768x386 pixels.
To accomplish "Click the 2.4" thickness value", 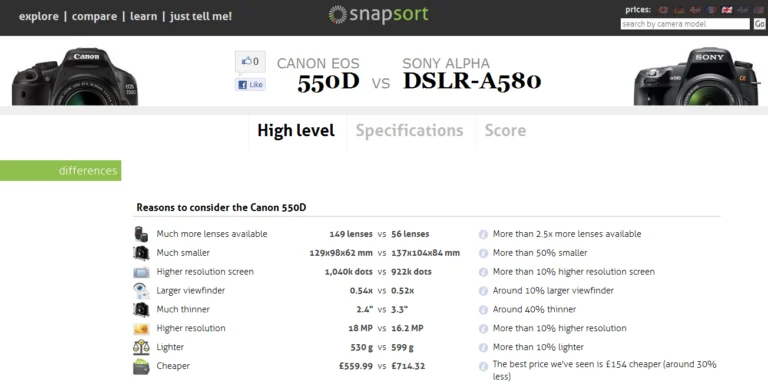I will (x=364, y=309).
